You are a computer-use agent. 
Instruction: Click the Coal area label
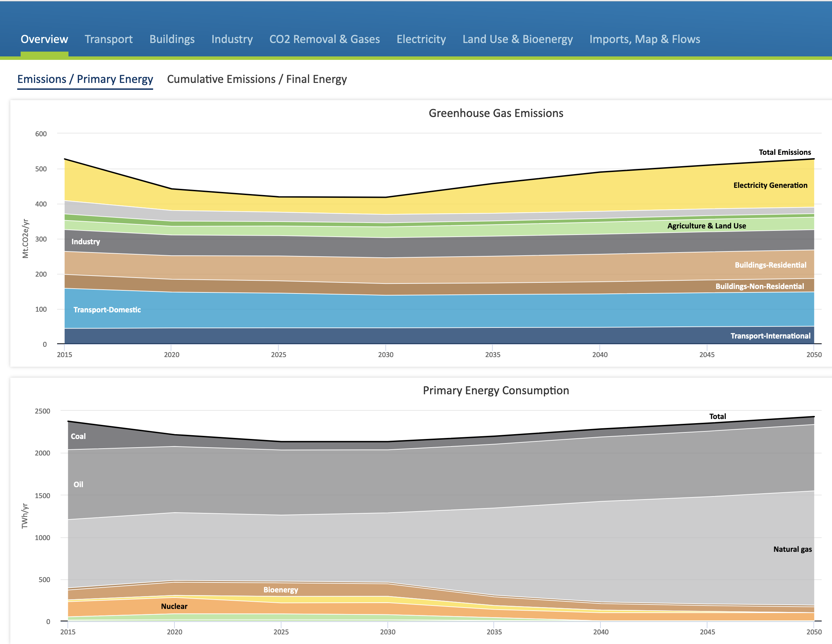point(78,437)
